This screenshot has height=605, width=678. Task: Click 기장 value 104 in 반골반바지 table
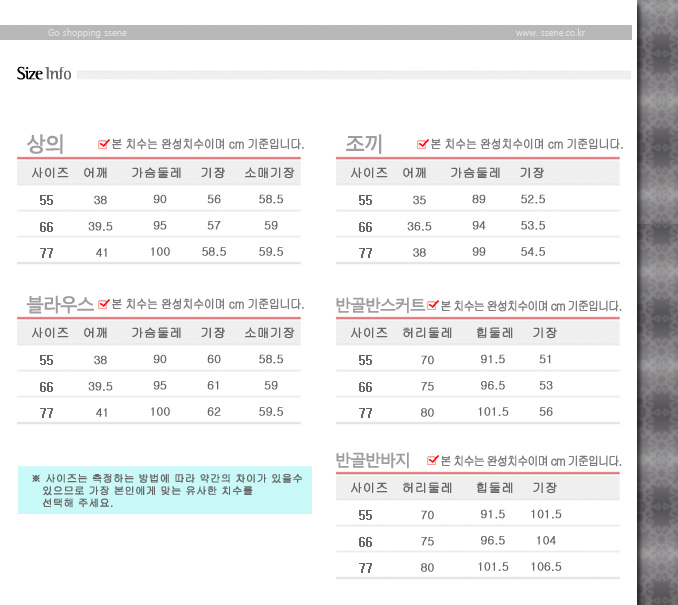[546, 541]
